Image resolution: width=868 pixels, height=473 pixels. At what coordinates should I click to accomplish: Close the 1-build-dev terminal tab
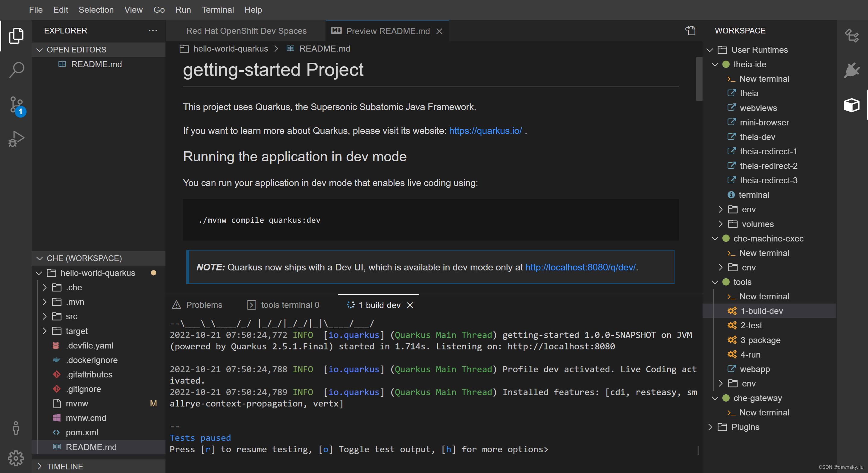[x=410, y=305]
